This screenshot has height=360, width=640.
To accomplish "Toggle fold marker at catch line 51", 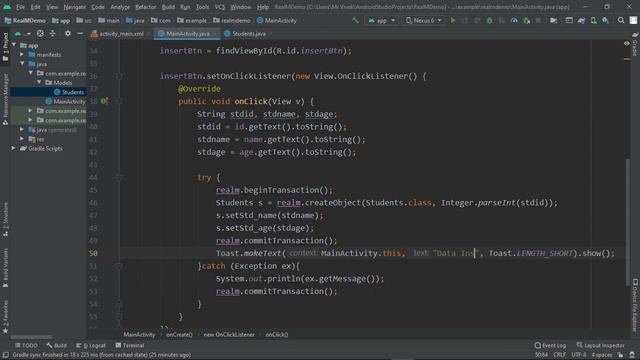I will 119,266.
